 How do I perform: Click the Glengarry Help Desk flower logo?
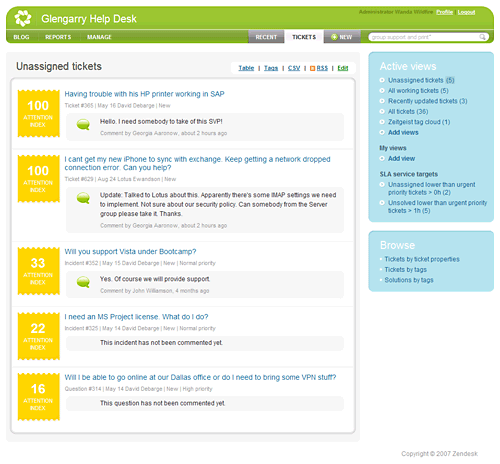[23, 18]
